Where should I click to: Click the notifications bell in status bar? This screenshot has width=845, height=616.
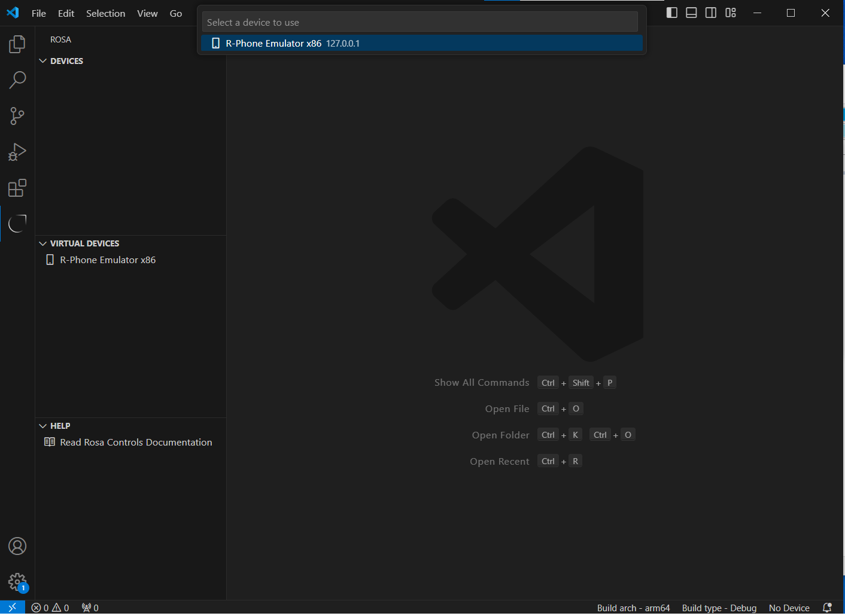click(827, 608)
